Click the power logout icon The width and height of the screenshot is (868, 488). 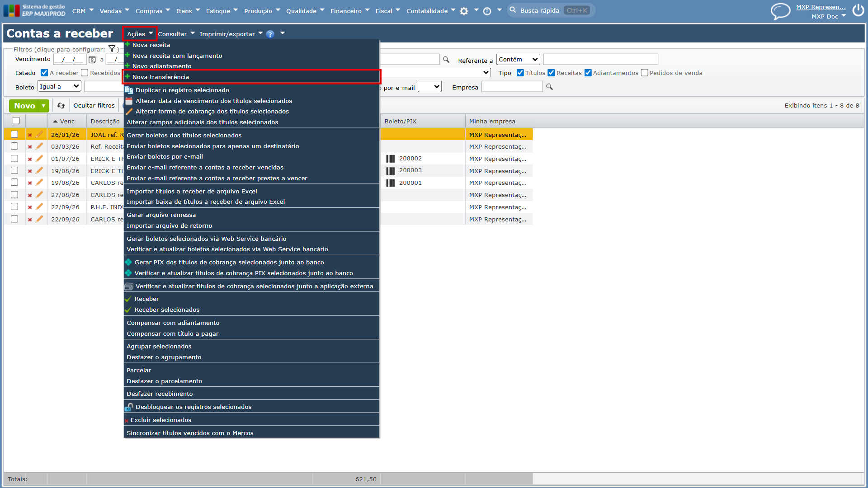(x=858, y=11)
